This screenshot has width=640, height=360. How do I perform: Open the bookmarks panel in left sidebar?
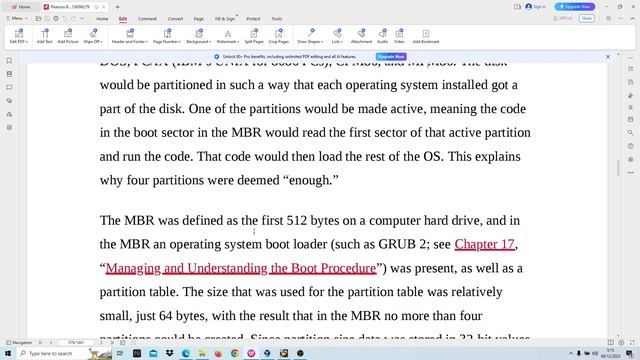[9, 61]
